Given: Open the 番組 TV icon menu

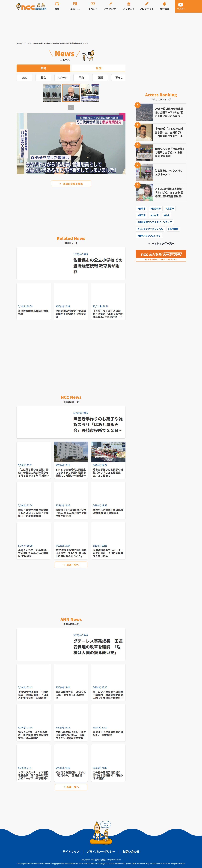Looking at the screenshot, I should pos(57,6).
